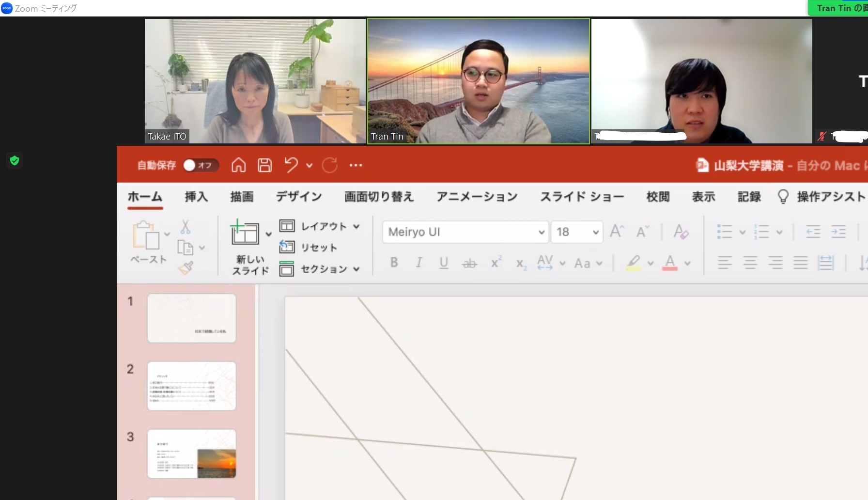Toggle Bold formatting

(x=394, y=263)
